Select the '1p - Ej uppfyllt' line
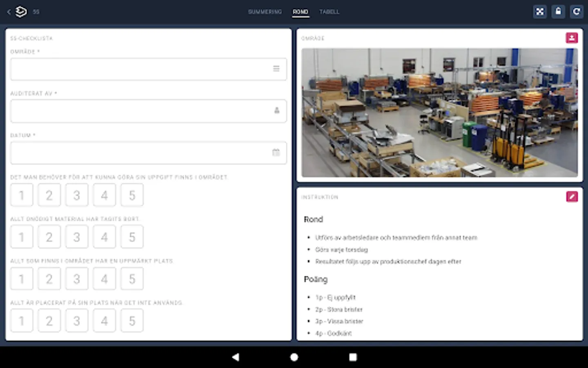588x368 pixels. pos(335,297)
